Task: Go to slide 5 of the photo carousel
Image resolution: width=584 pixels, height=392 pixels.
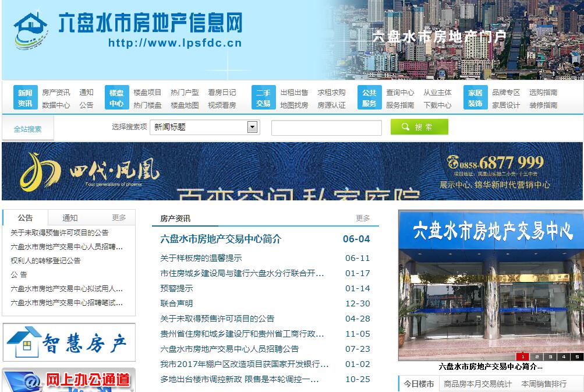Action: pos(577,356)
